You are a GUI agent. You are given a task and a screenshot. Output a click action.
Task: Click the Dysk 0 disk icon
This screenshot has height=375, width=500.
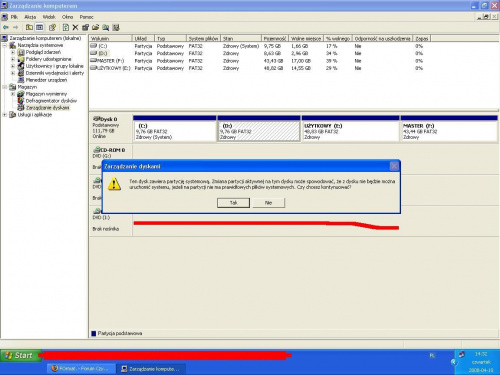click(x=97, y=119)
